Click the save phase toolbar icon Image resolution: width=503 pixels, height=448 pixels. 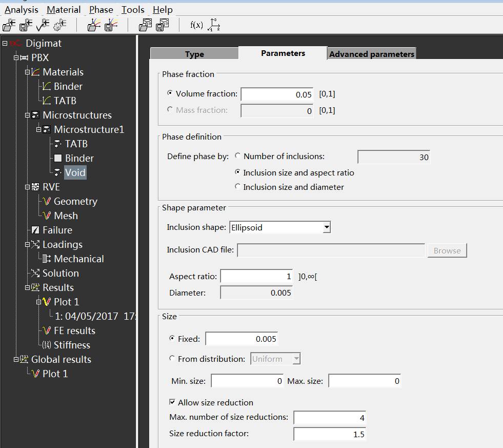tap(163, 25)
